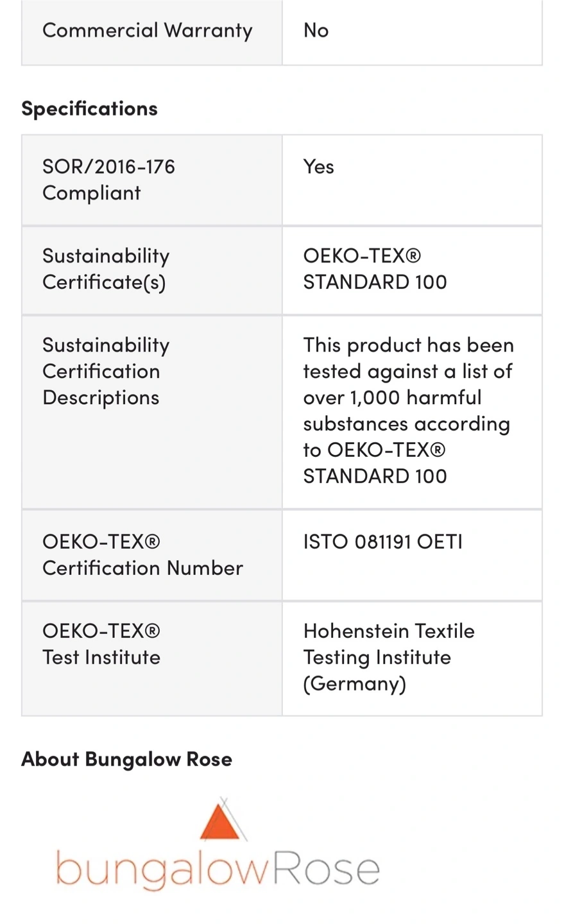
Task: Click the OEKO-TEX STANDARD 100 certificate value
Action: tap(375, 269)
